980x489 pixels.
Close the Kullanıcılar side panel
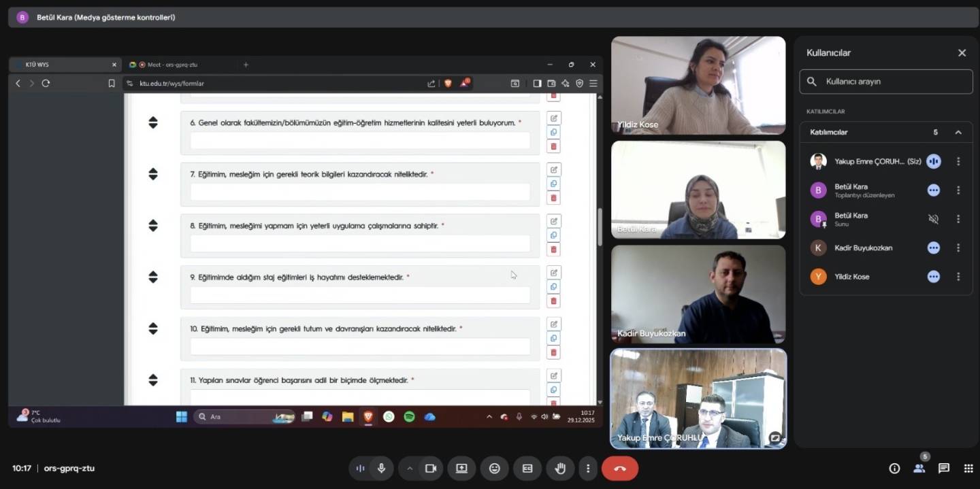[x=962, y=53]
